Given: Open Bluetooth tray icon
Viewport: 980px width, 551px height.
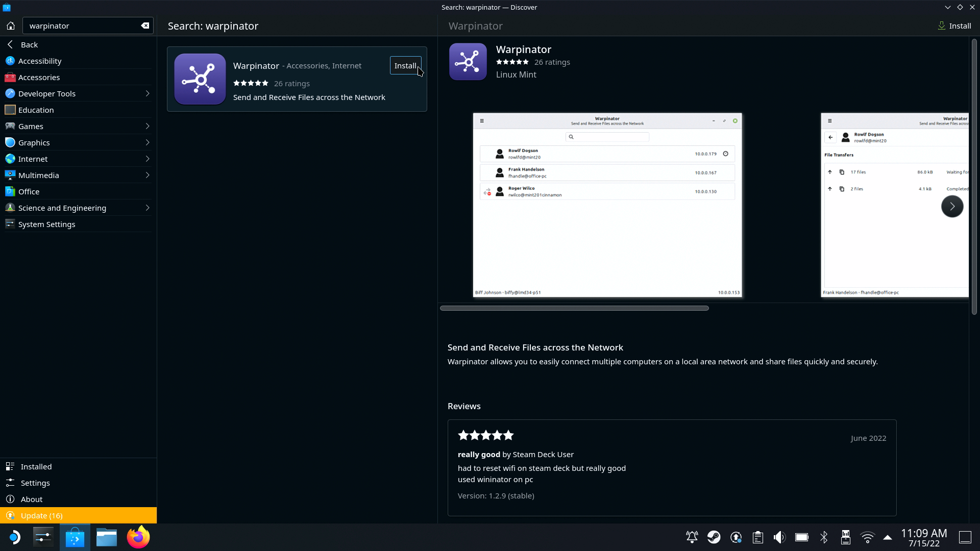Looking at the screenshot, I should (824, 537).
